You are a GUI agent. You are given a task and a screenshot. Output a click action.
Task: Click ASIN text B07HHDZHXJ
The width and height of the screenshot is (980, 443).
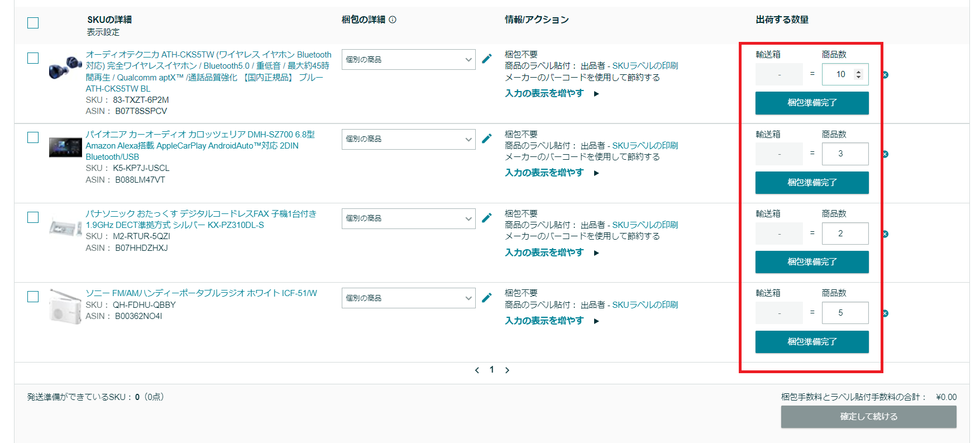(141, 248)
